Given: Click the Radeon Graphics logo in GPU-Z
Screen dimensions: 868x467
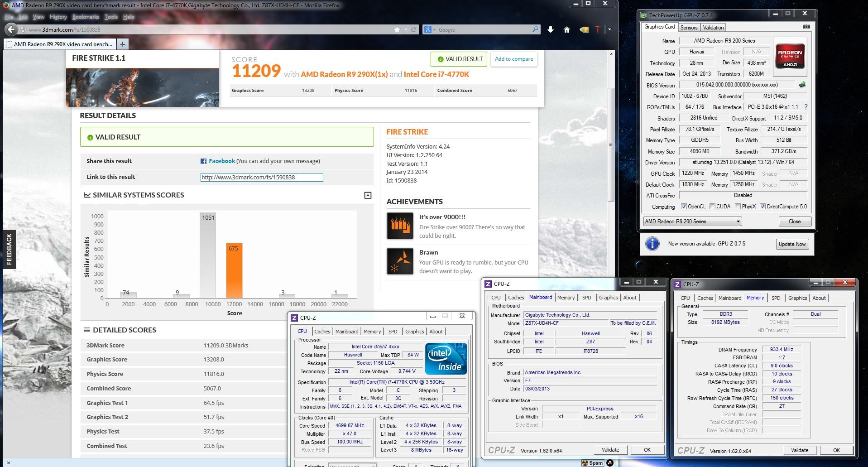Looking at the screenshot, I should [791, 56].
